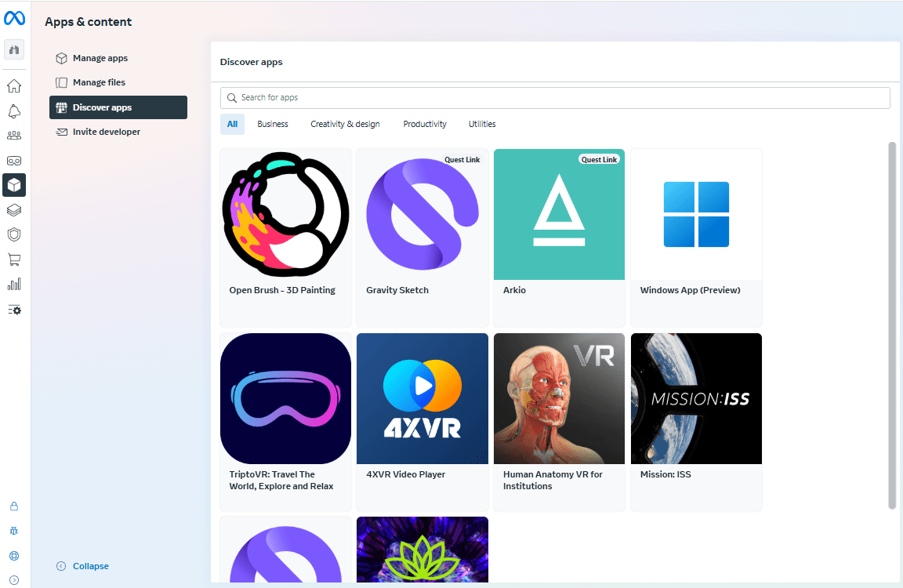The width and height of the screenshot is (903, 588).
Task: Select the All filter tab
Action: coord(232,124)
